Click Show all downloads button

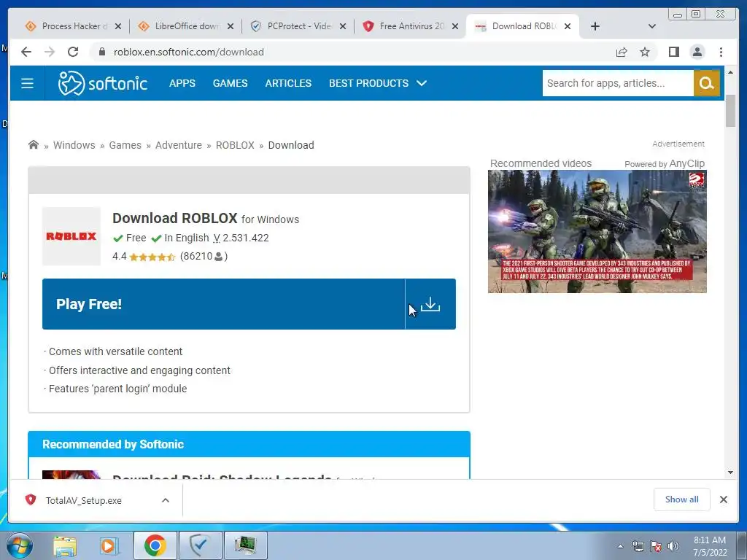pos(682,499)
